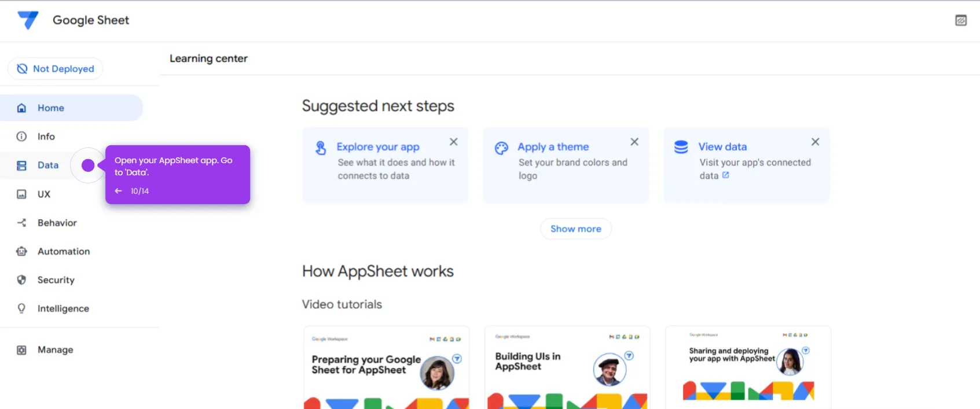Open the Building UIs in AppSheet video

(x=567, y=368)
